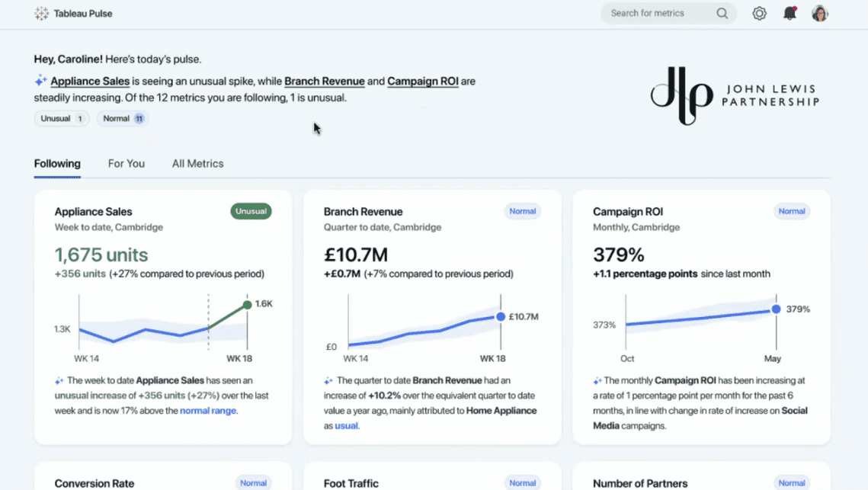The image size is (868, 490).
Task: Click the 'normal range' link
Action: tap(208, 411)
